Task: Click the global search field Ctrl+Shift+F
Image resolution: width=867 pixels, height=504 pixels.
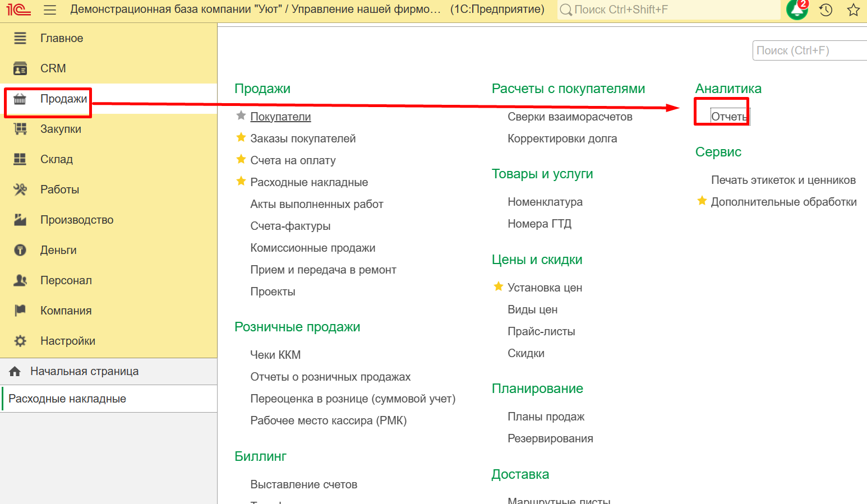Action: (667, 10)
